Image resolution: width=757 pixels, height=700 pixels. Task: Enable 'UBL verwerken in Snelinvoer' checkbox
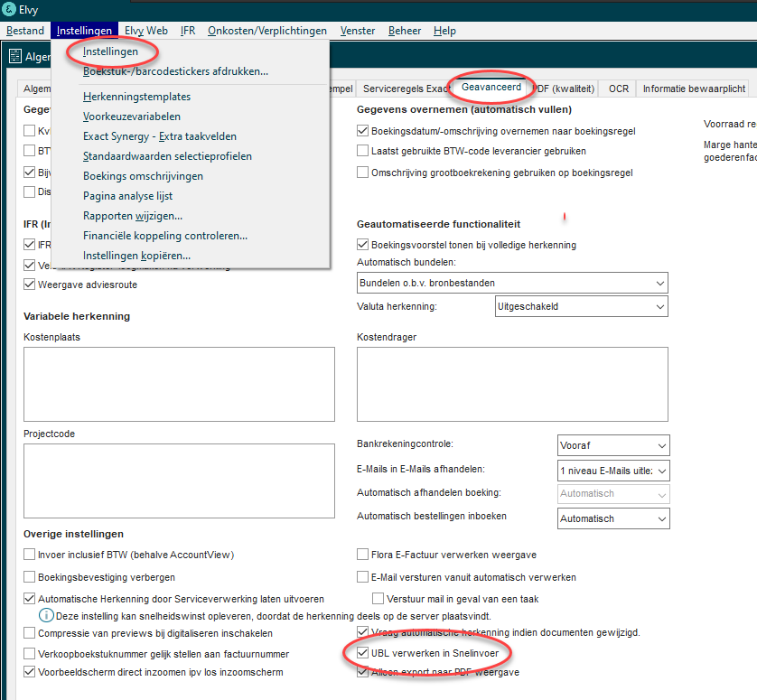(x=363, y=653)
